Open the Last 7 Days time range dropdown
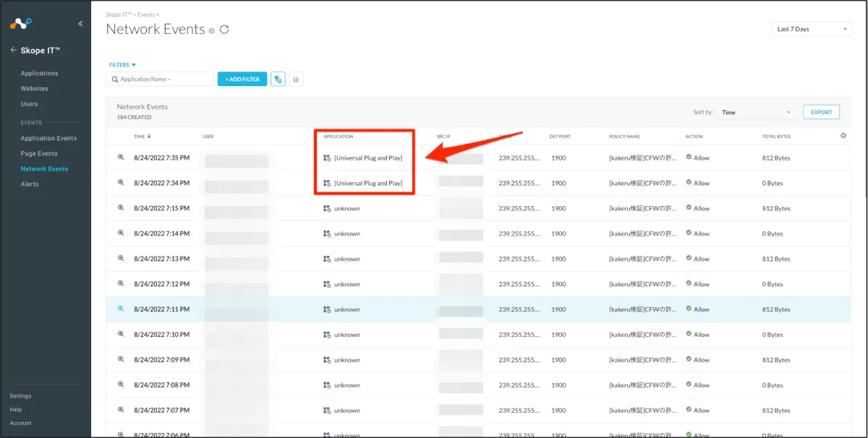 pyautogui.click(x=811, y=29)
